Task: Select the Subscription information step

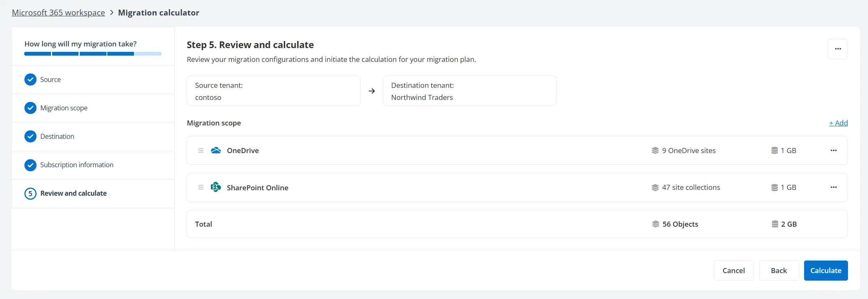Action: (76, 165)
